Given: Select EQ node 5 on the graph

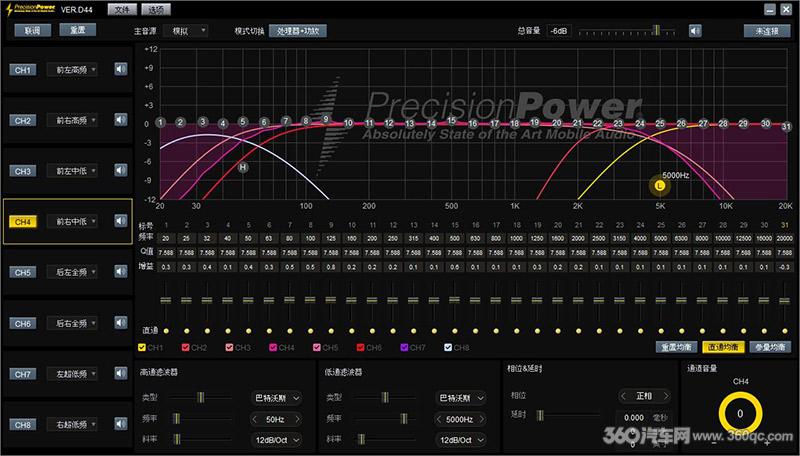Looking at the screenshot, I should [243, 122].
